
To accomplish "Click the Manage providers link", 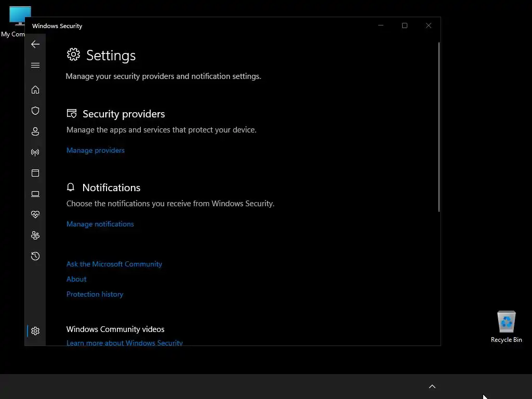I will tap(96, 150).
